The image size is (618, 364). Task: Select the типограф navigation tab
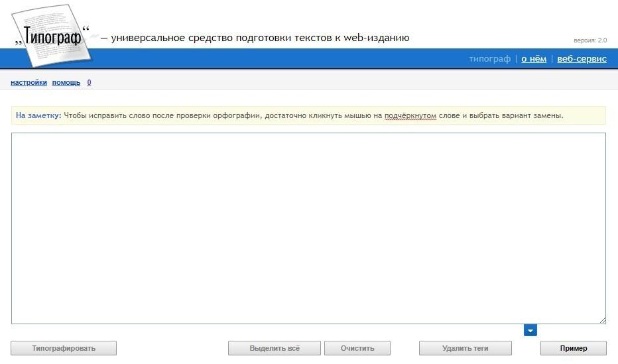(489, 58)
